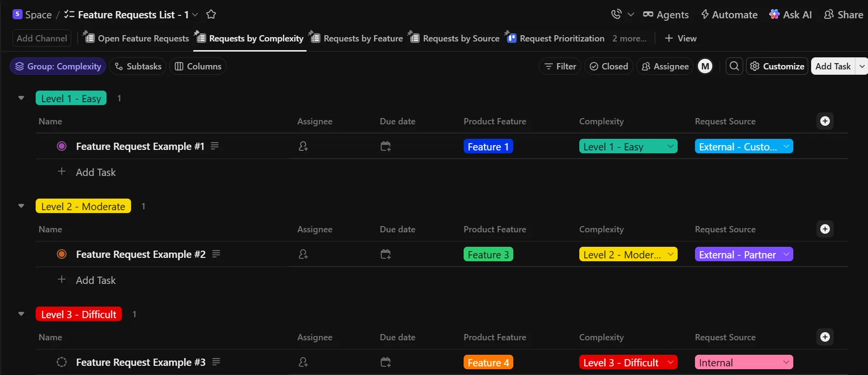The image size is (868, 375).
Task: Open Agents
Action: 666,14
